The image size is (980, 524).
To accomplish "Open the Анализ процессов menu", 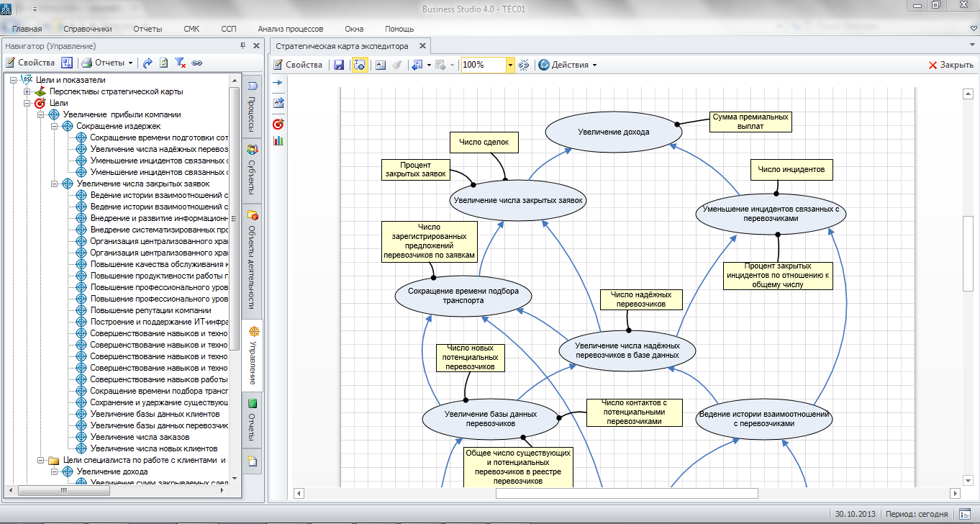I will pos(290,29).
